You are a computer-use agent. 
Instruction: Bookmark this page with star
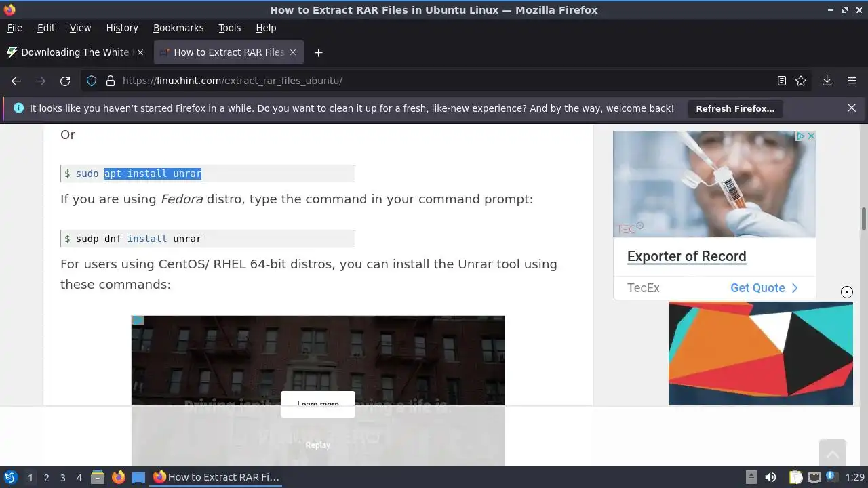[801, 81]
